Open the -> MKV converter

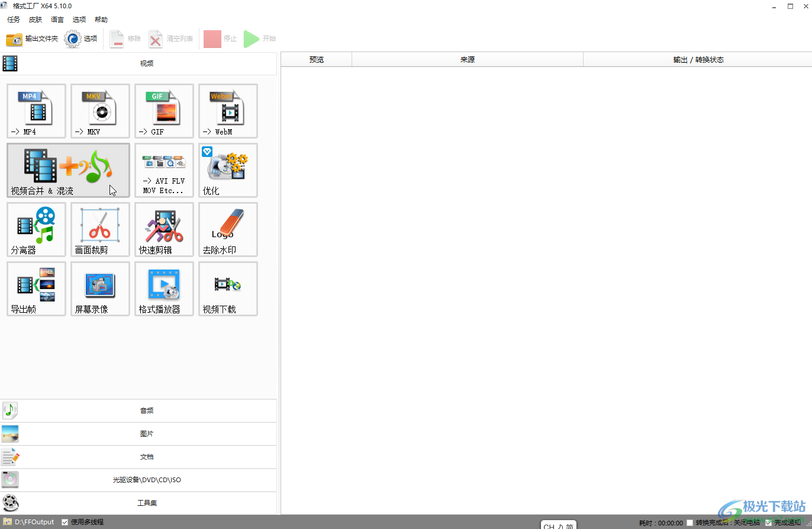(100, 111)
